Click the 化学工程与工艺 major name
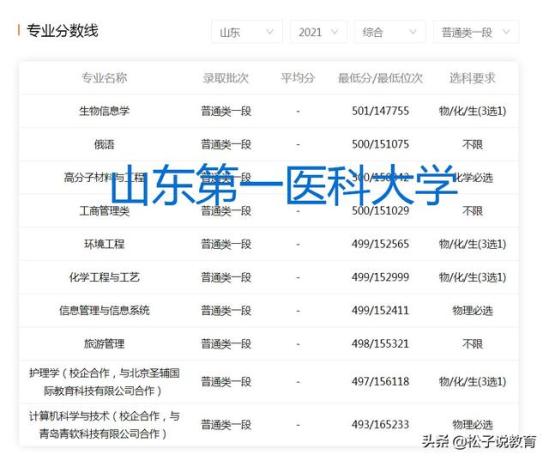This screenshot has width=549, height=461. 104,277
